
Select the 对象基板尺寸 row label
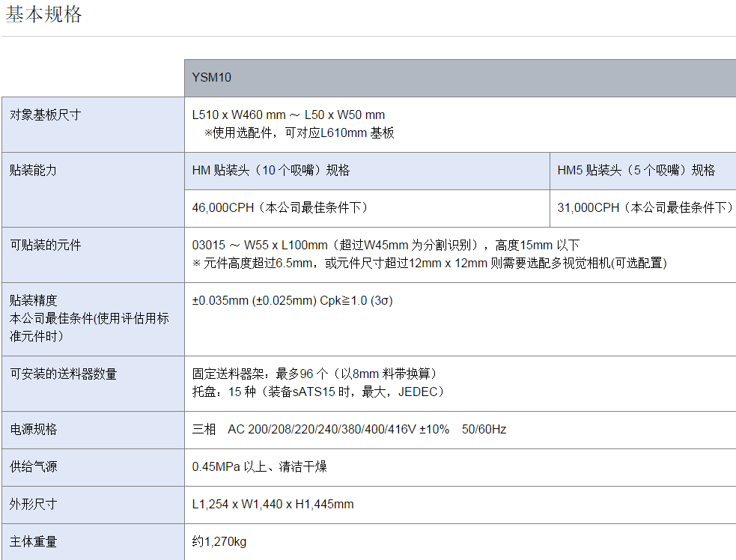(46, 115)
